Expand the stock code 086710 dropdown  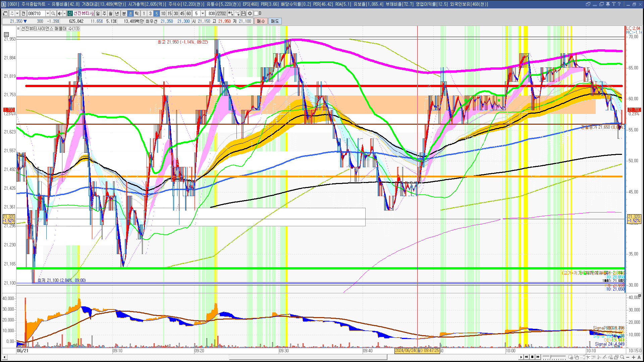coord(48,13)
